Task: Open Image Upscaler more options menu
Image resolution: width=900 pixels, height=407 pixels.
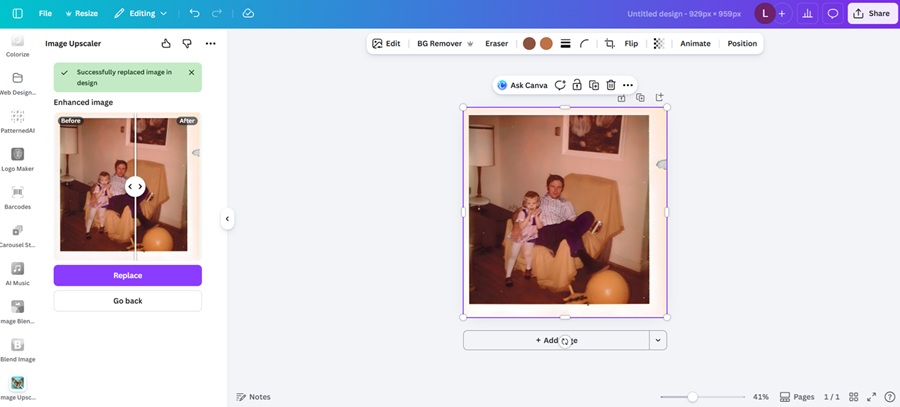Action: click(211, 43)
